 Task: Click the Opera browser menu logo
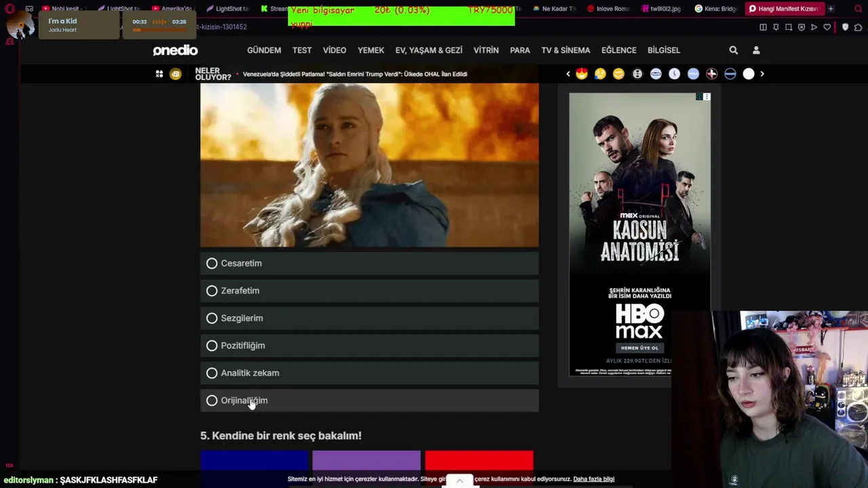click(9, 9)
